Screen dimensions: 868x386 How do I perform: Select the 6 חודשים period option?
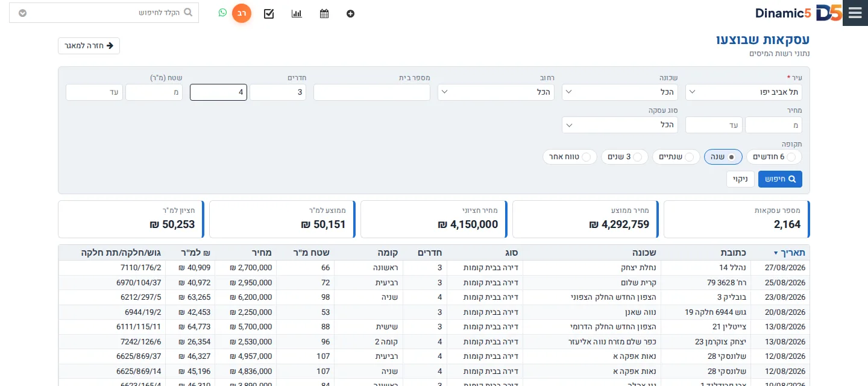tap(775, 157)
